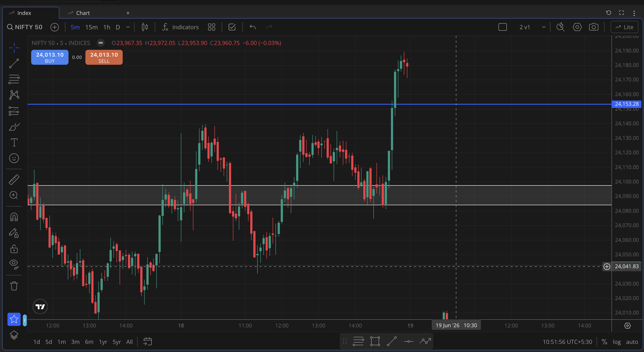Hide all drawings with the eye icon
The height and width of the screenshot is (352, 644).
[x=14, y=264]
